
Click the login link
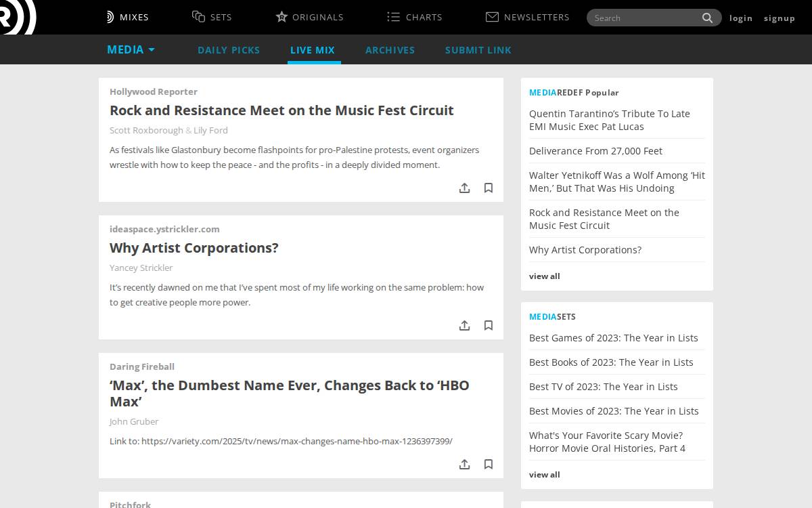coord(741,18)
